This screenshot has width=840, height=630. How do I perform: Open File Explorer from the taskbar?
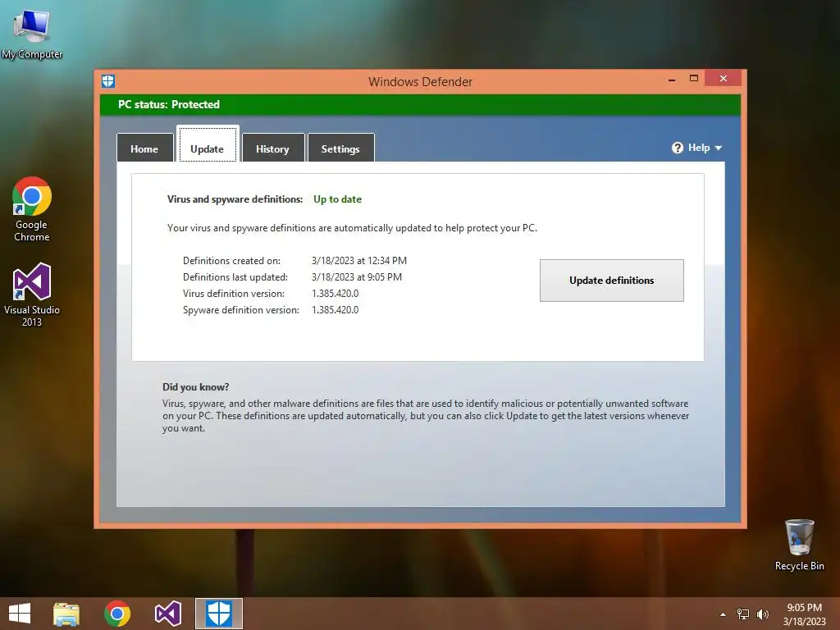[x=66, y=614]
